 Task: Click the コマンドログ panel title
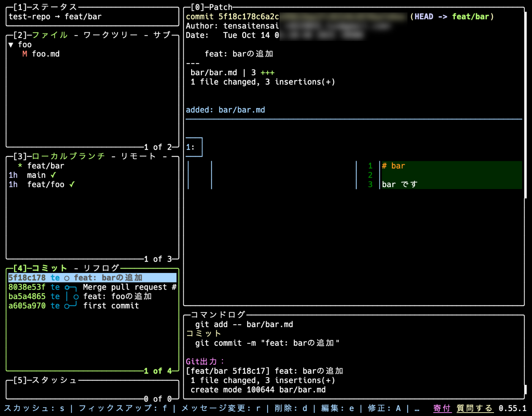(218, 315)
